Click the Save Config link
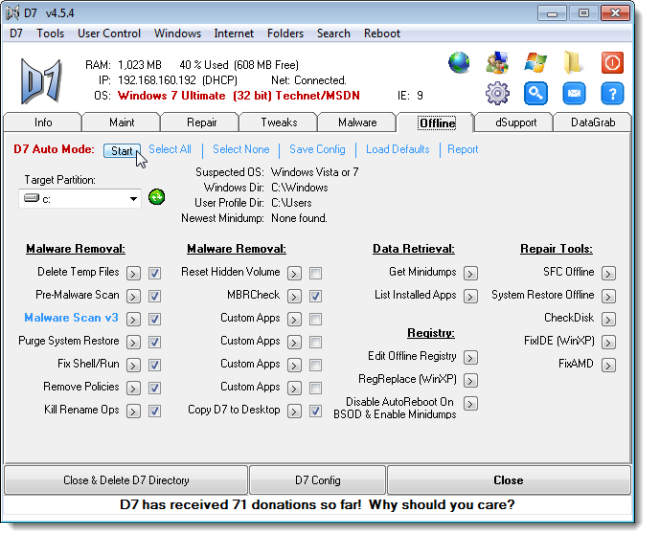Image resolution: width=650 pixels, height=538 pixels. click(x=317, y=149)
